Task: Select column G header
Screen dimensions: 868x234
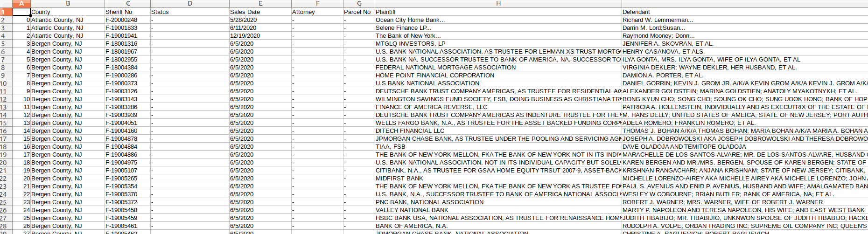Action: point(359,3)
